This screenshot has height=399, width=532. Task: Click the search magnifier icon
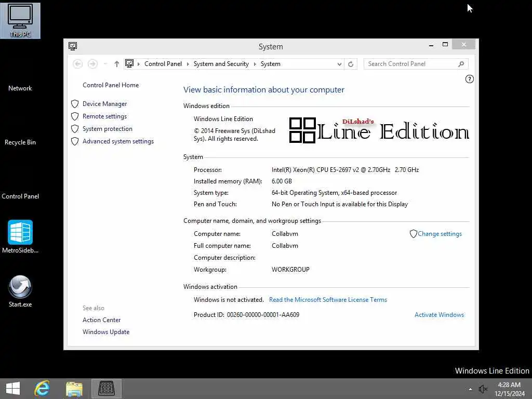pyautogui.click(x=461, y=64)
